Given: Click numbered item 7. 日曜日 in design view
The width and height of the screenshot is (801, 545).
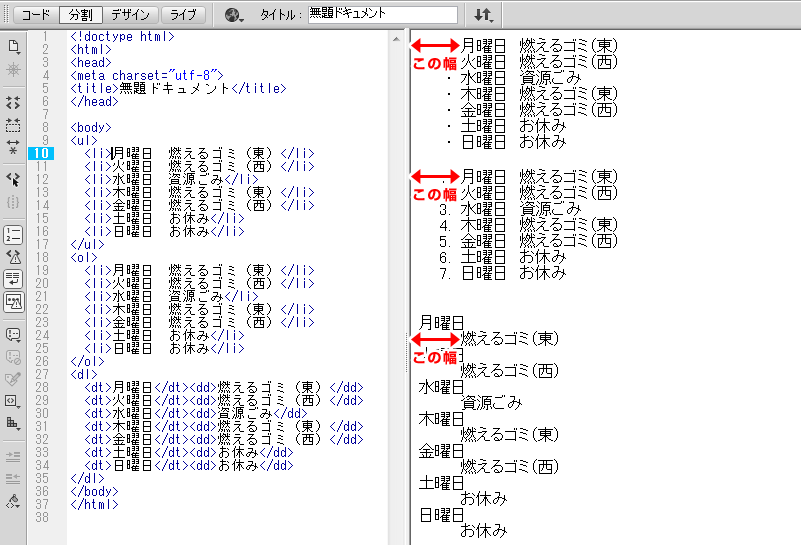Looking at the screenshot, I should tap(503, 273).
